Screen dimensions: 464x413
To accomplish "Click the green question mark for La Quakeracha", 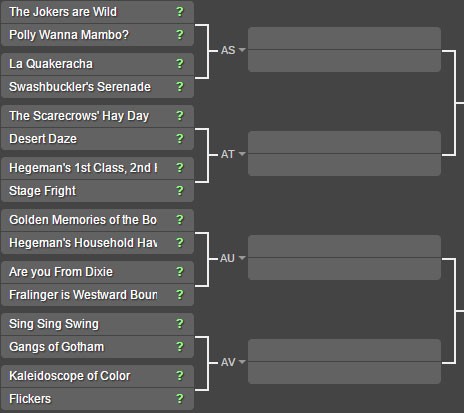I will pos(180,64).
